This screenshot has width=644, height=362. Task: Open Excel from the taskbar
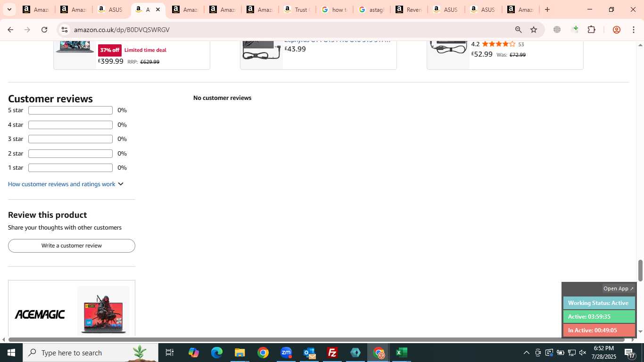pos(402,353)
